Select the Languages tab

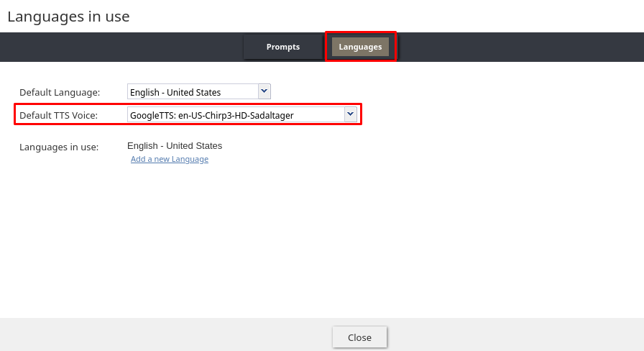click(x=360, y=47)
